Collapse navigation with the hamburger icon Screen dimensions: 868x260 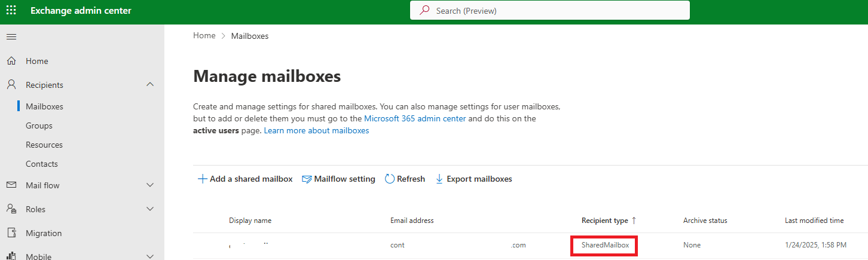click(11, 37)
